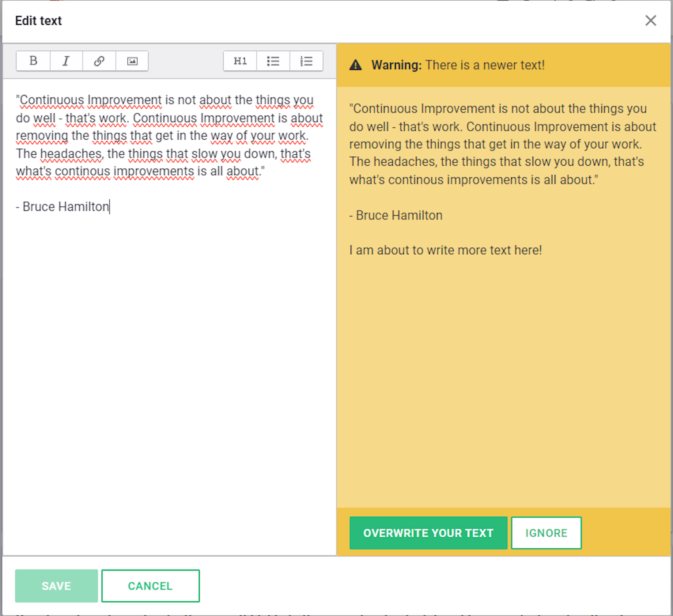Image resolution: width=673 pixels, height=616 pixels.
Task: Ignore the newer text warning
Action: coord(546,533)
